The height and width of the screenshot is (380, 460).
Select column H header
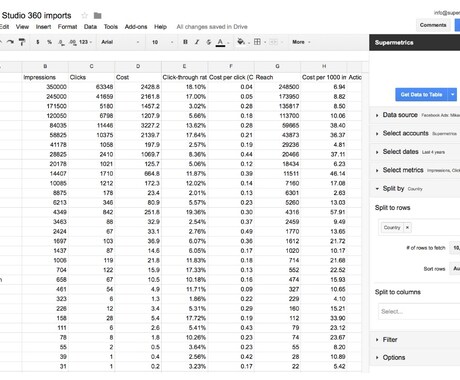click(x=324, y=66)
